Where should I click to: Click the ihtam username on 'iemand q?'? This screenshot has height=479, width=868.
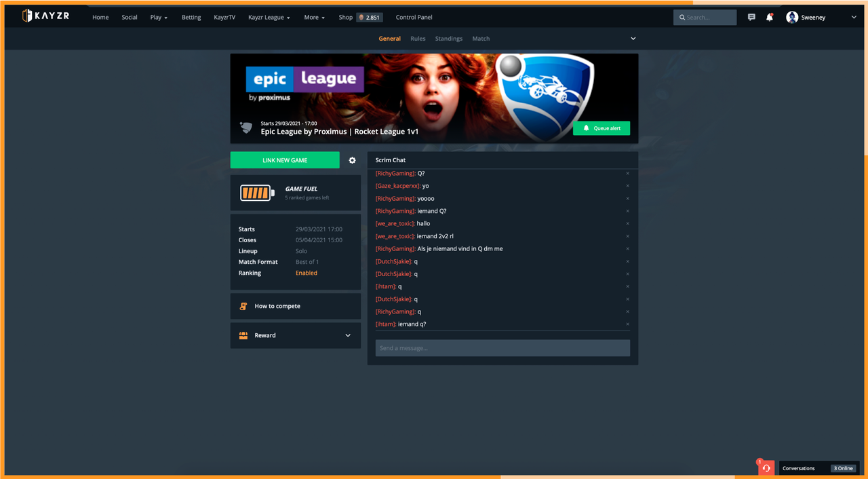point(386,324)
